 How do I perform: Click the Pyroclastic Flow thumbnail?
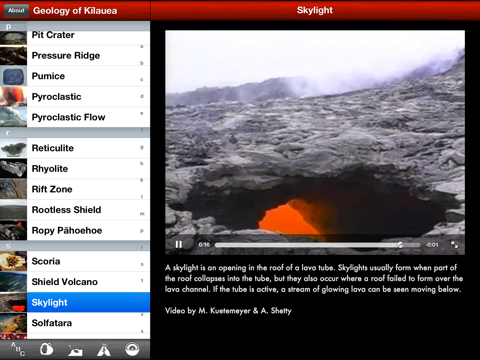(x=13, y=117)
